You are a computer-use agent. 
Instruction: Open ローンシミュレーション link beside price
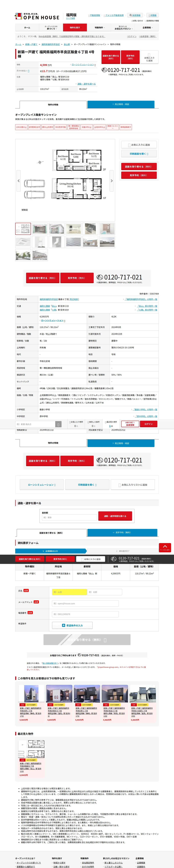point(83,64)
